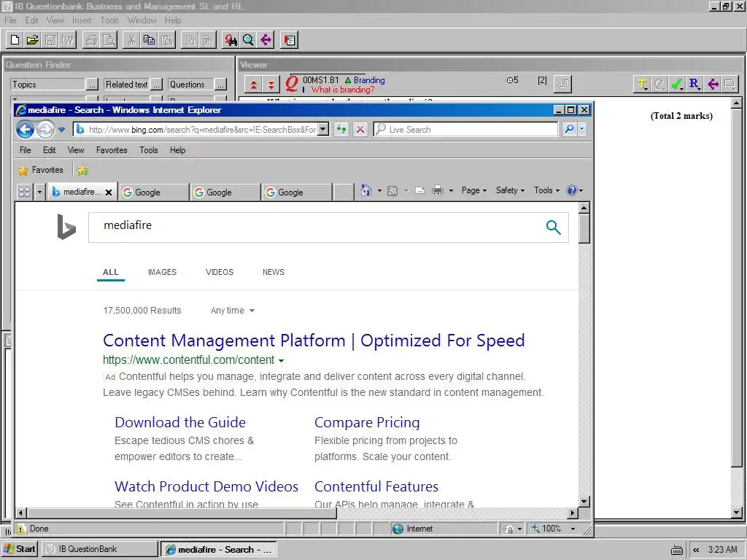This screenshot has width=747, height=560.
Task: Click the Copy icon in QuestionBank toolbar
Action: tap(149, 40)
